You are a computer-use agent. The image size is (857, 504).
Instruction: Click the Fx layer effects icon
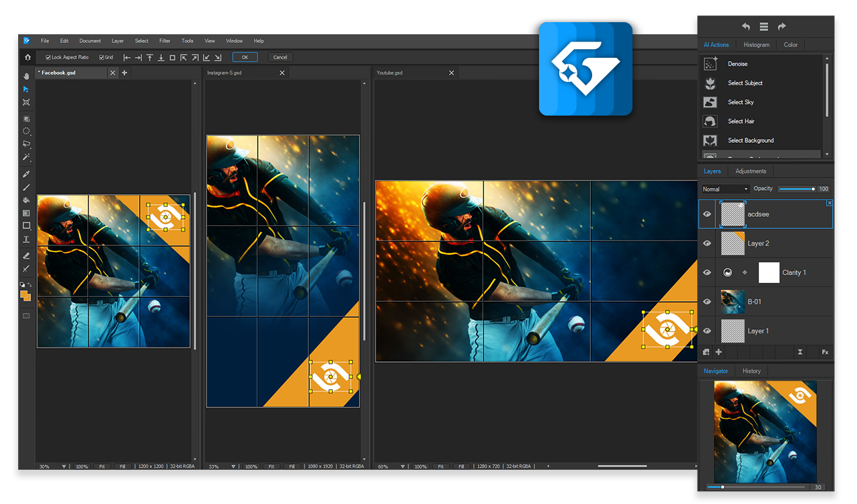click(x=825, y=351)
